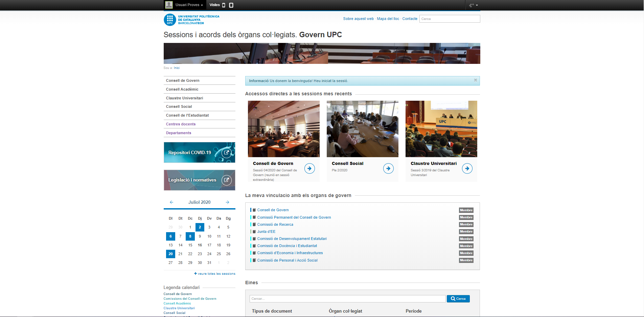Click the Cercar text field under Eines
The width and height of the screenshot is (644, 317).
(347, 299)
